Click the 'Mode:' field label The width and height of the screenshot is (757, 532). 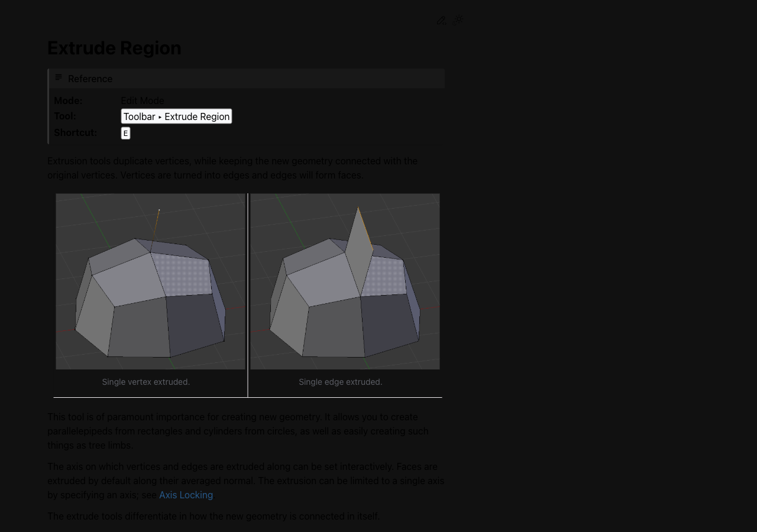click(68, 100)
